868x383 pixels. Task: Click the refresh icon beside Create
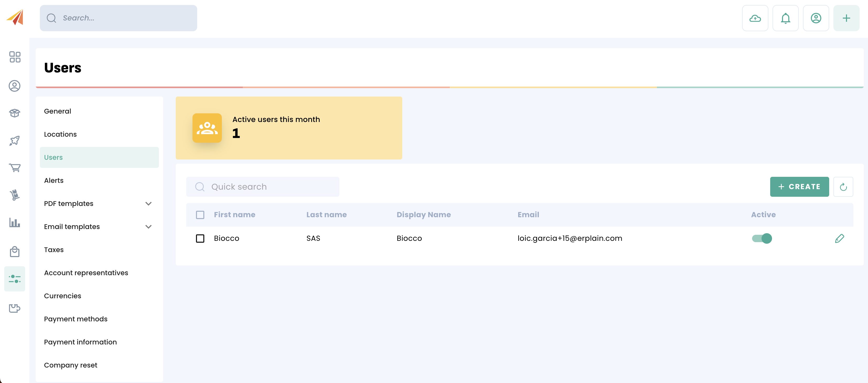point(843,187)
